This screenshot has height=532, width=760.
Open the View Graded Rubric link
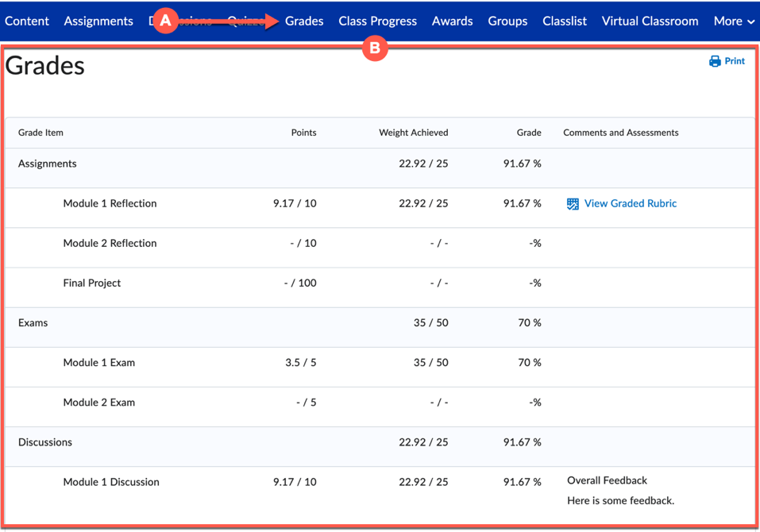coord(630,204)
